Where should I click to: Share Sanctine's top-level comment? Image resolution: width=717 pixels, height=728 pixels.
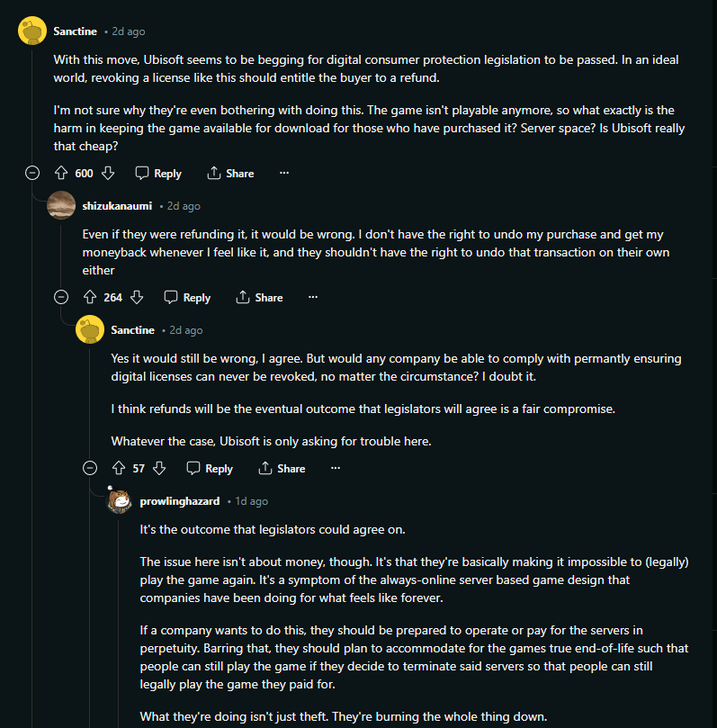click(230, 173)
